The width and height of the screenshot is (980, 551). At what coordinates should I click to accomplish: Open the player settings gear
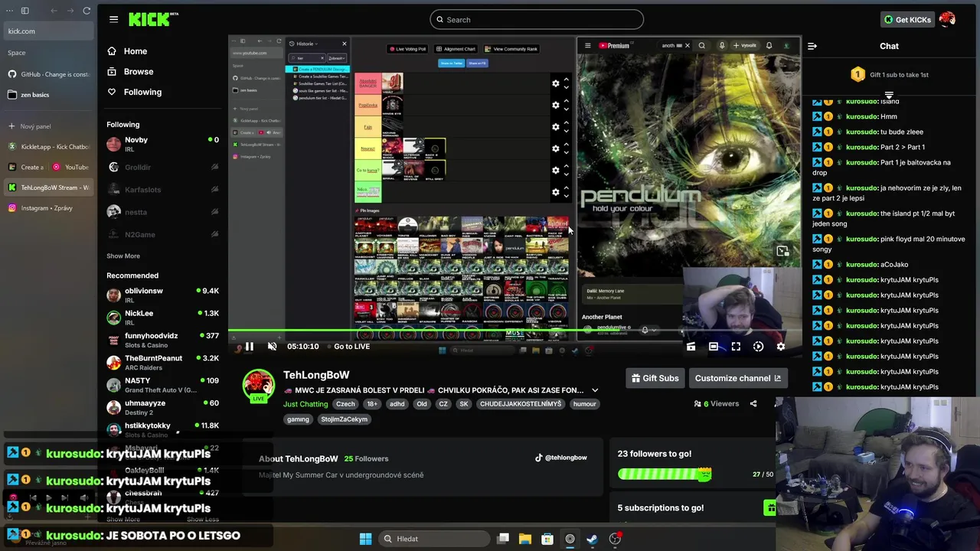pyautogui.click(x=780, y=347)
